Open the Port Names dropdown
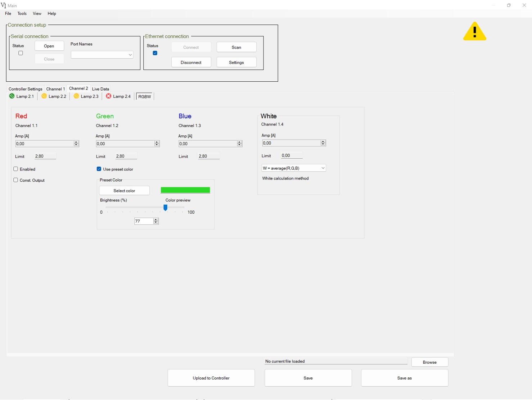The height and width of the screenshot is (400, 532). [x=102, y=55]
